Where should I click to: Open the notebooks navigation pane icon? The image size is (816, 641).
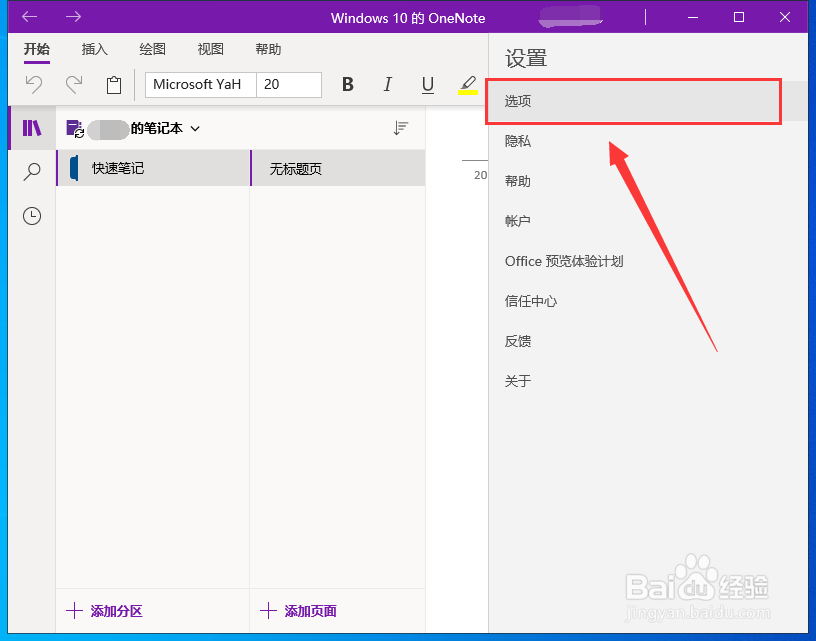click(x=32, y=128)
